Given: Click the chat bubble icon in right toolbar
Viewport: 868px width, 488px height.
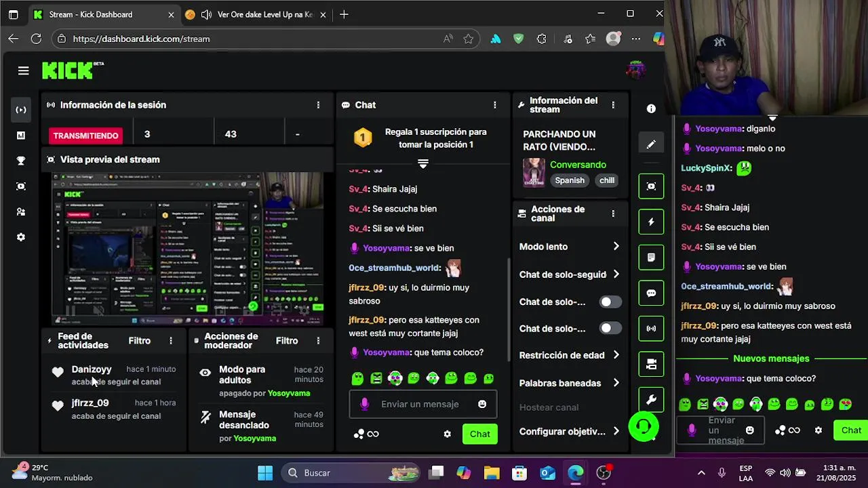Looking at the screenshot, I should click(651, 293).
